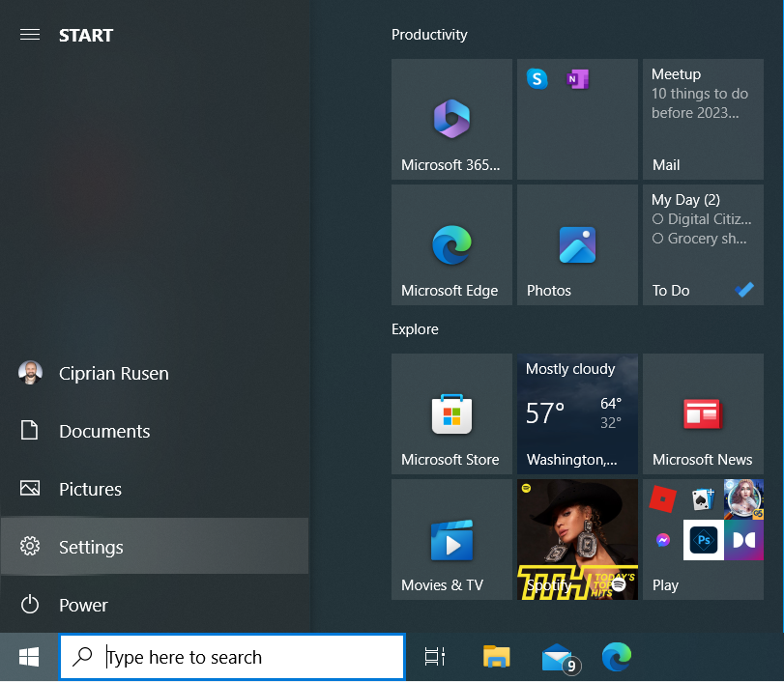Open the Microsoft 365 tile
784x682 pixels.
pyautogui.click(x=451, y=120)
